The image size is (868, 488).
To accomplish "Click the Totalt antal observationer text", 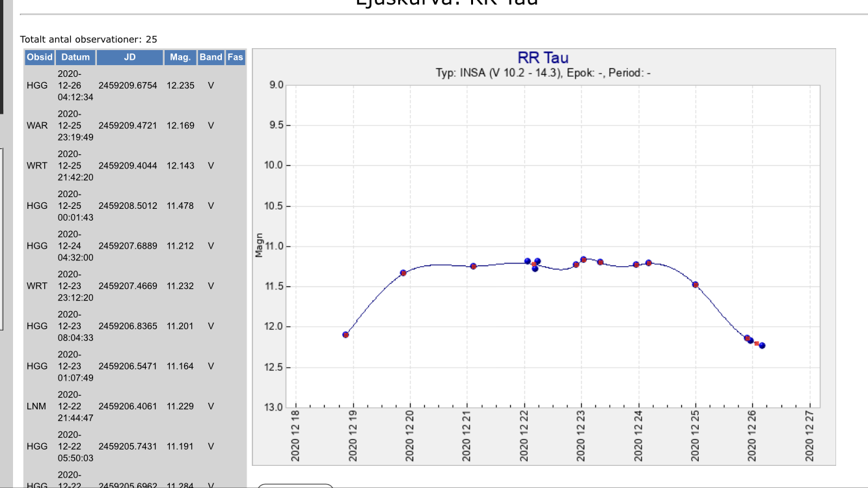I will tap(88, 40).
